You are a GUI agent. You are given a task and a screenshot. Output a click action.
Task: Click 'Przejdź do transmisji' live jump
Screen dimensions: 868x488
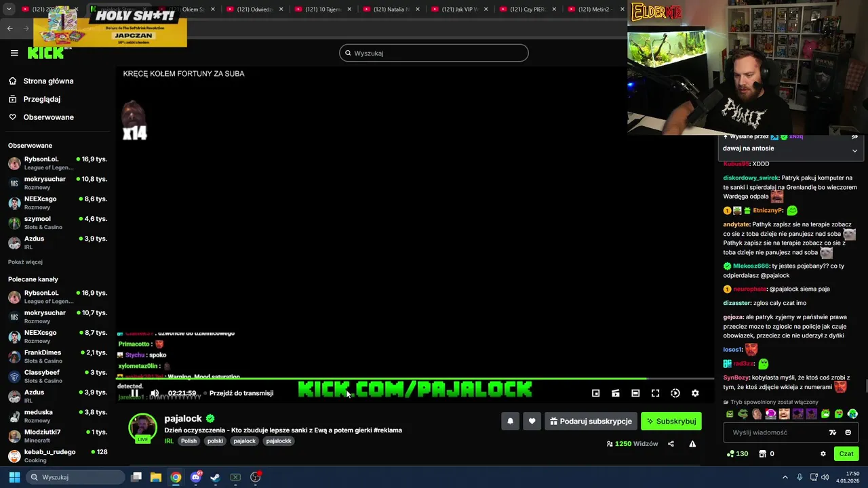point(241,393)
